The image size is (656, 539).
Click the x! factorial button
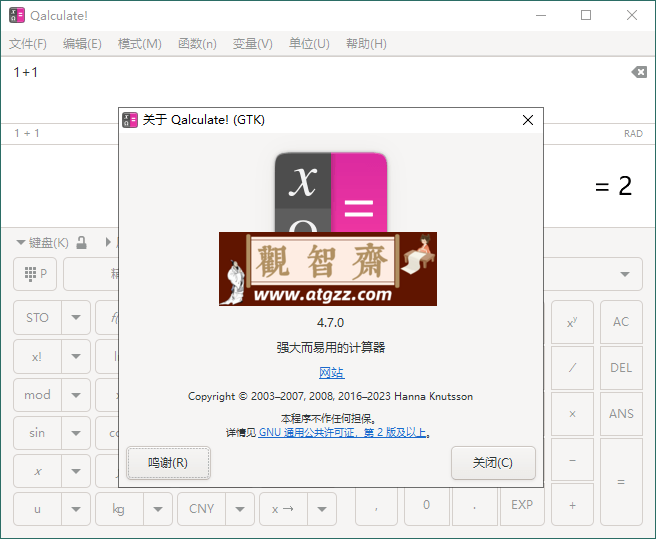(37, 357)
